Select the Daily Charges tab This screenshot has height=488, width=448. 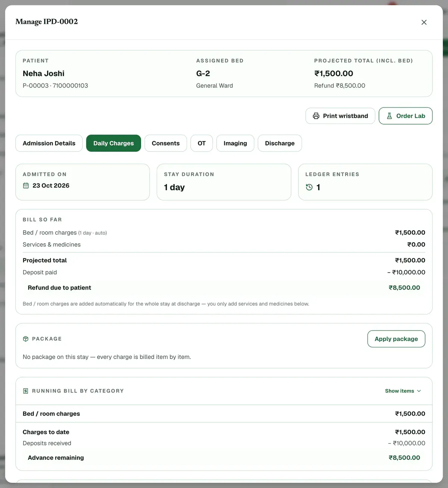(113, 143)
